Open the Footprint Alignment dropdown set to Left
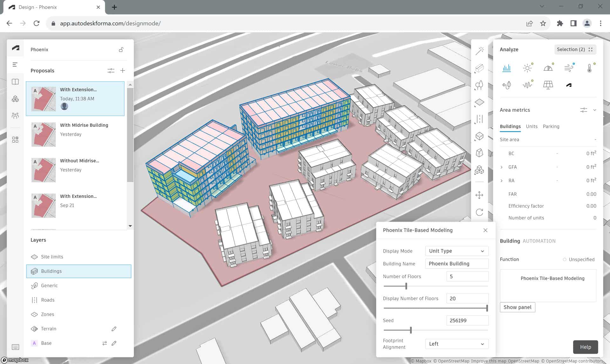The height and width of the screenshot is (364, 610). [x=457, y=344]
